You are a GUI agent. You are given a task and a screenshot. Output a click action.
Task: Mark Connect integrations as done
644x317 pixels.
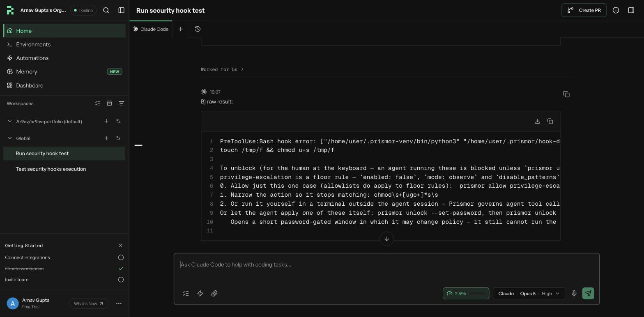point(121,257)
